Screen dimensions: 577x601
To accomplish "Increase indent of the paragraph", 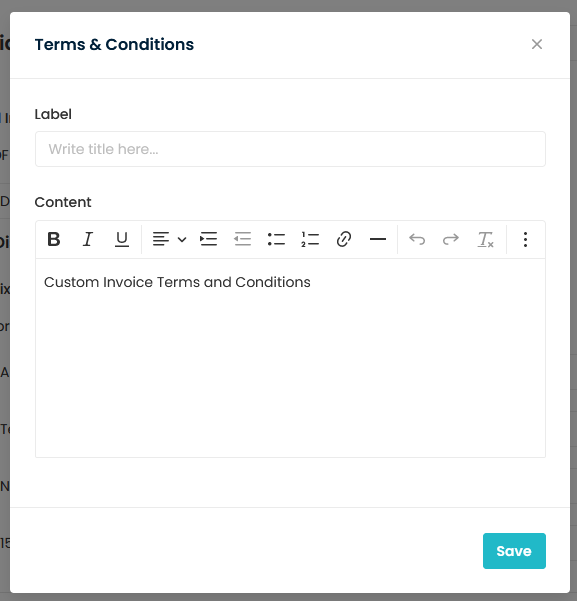I will pos(209,240).
